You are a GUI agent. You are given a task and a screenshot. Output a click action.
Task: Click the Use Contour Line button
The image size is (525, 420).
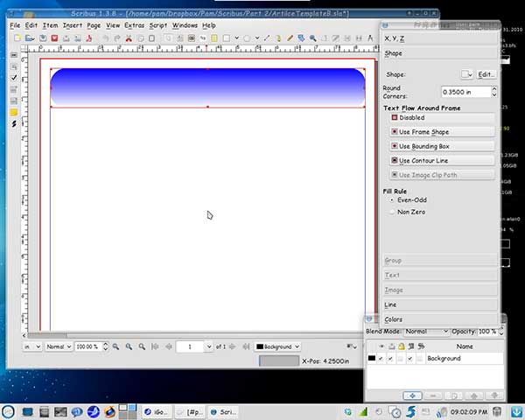(x=441, y=161)
